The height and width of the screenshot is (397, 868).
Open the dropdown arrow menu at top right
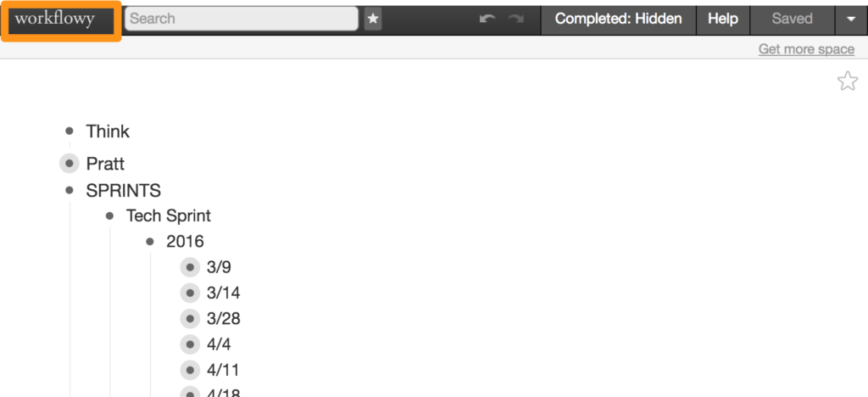[851, 19]
